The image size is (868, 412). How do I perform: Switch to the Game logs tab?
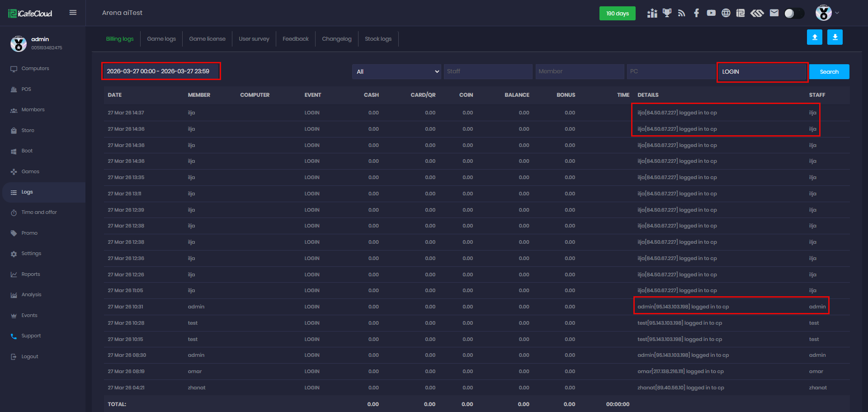[161, 39]
